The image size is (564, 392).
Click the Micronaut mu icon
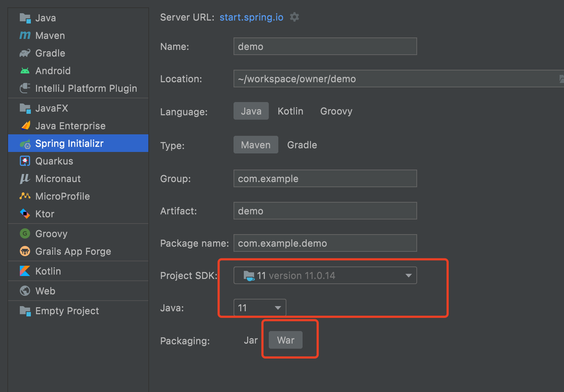(x=25, y=179)
